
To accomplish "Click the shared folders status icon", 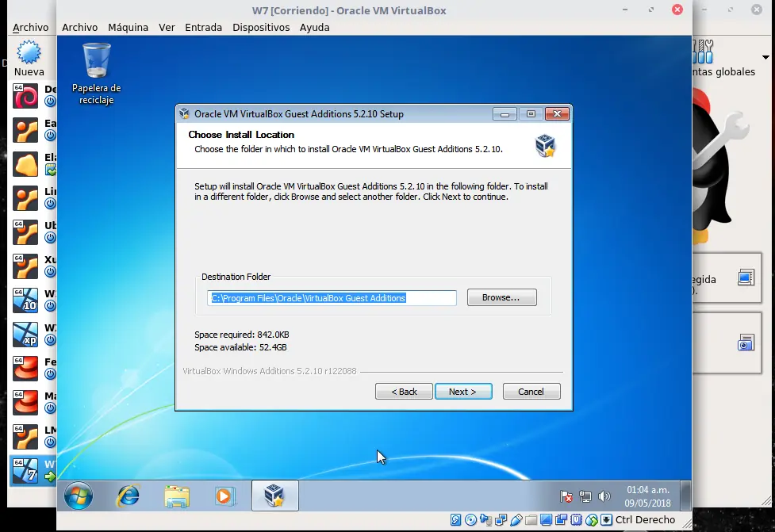I will point(531,520).
